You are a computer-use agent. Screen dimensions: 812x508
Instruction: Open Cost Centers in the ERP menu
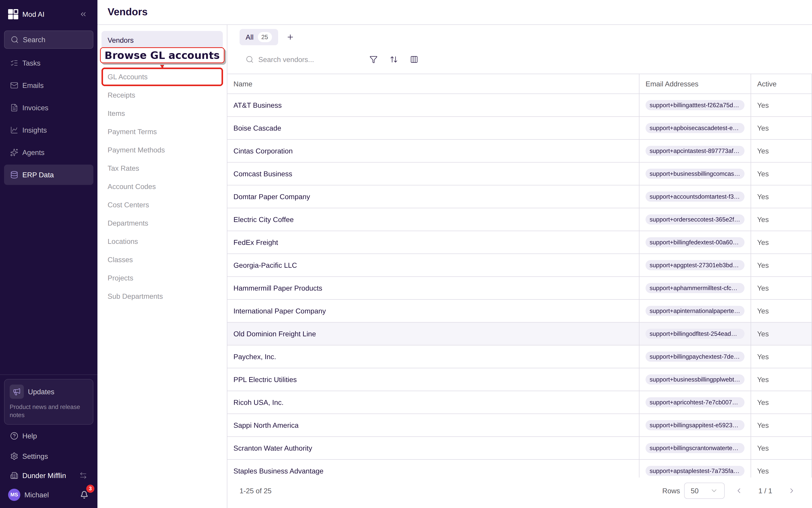click(162, 205)
